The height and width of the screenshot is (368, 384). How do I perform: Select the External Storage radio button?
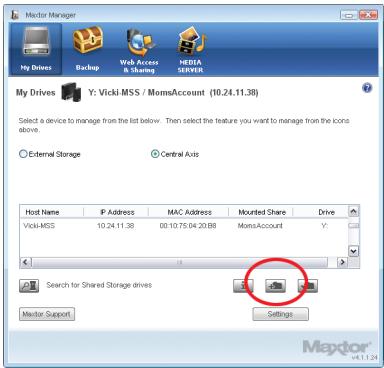tap(23, 154)
